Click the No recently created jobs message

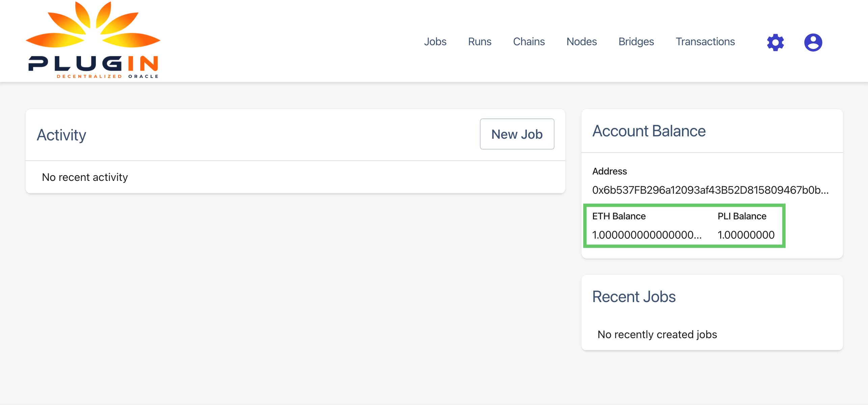pos(657,334)
